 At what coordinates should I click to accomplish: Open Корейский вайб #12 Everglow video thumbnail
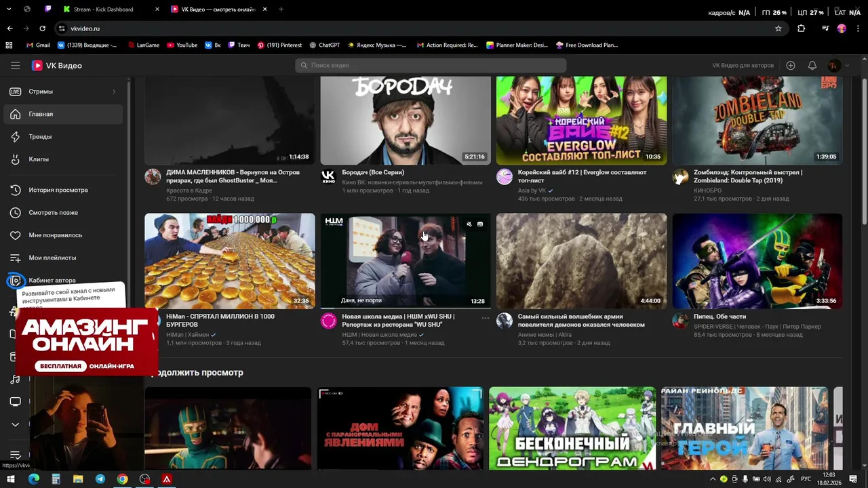click(x=581, y=120)
